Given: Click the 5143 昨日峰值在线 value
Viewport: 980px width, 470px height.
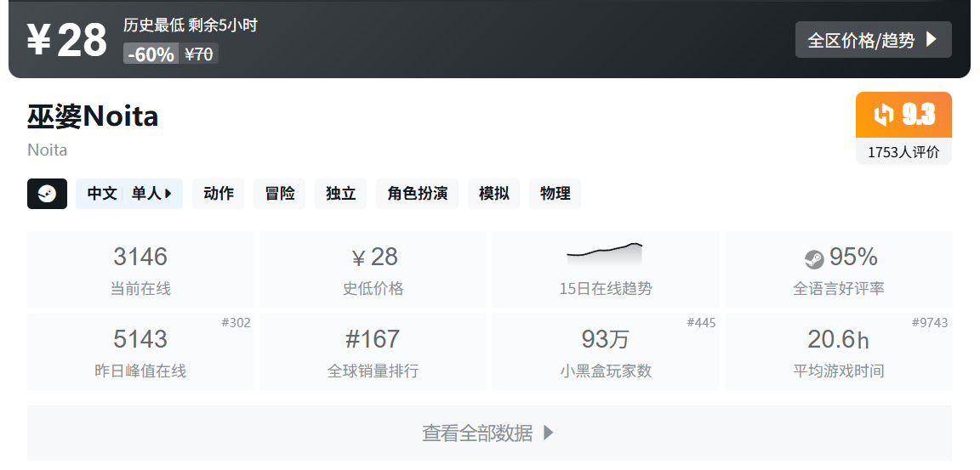Looking at the screenshot, I should click(140, 340).
